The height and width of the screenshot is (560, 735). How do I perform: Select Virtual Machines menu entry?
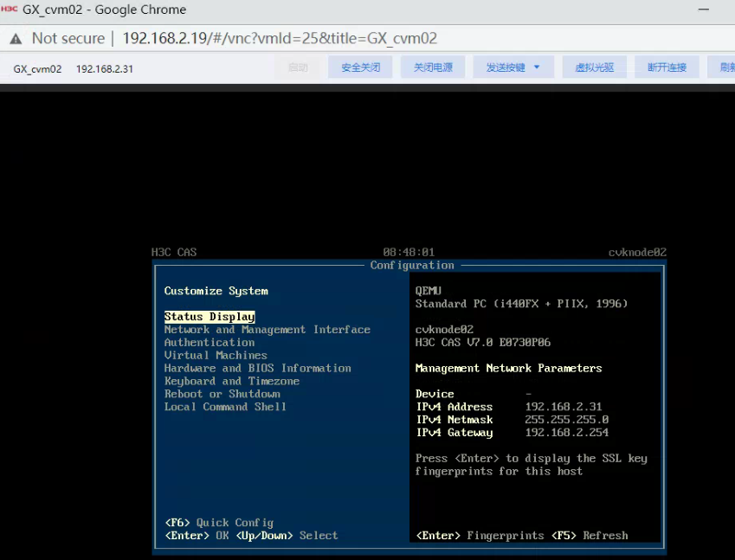pos(216,355)
